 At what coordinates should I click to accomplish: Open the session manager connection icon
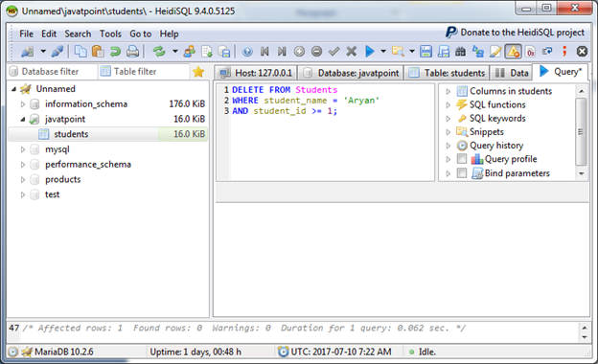coord(28,51)
